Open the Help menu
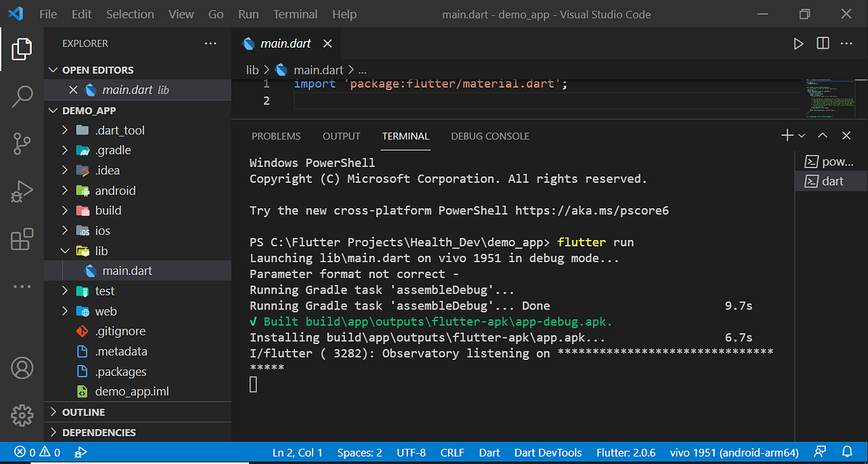 [x=344, y=14]
